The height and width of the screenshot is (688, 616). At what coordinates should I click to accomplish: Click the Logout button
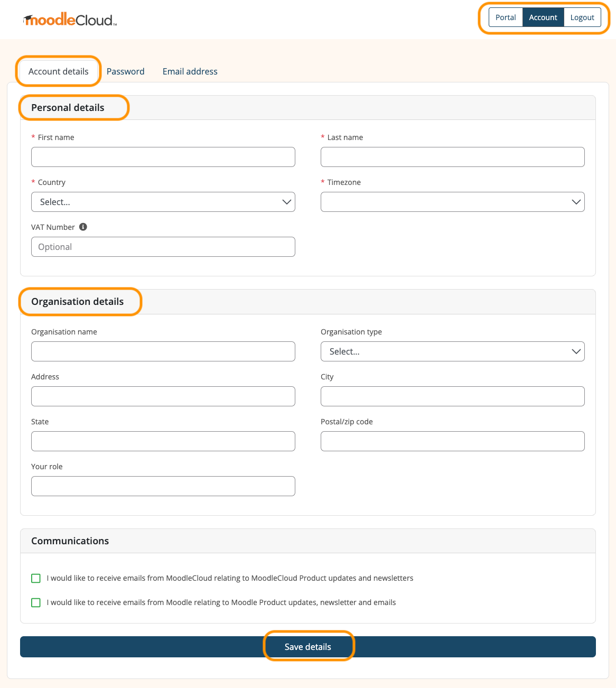coord(582,17)
